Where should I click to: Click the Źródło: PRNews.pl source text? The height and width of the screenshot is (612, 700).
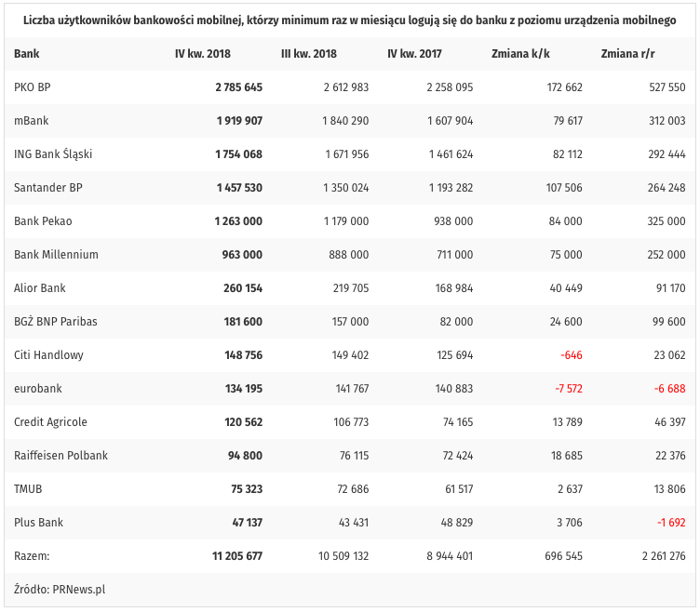(x=60, y=589)
